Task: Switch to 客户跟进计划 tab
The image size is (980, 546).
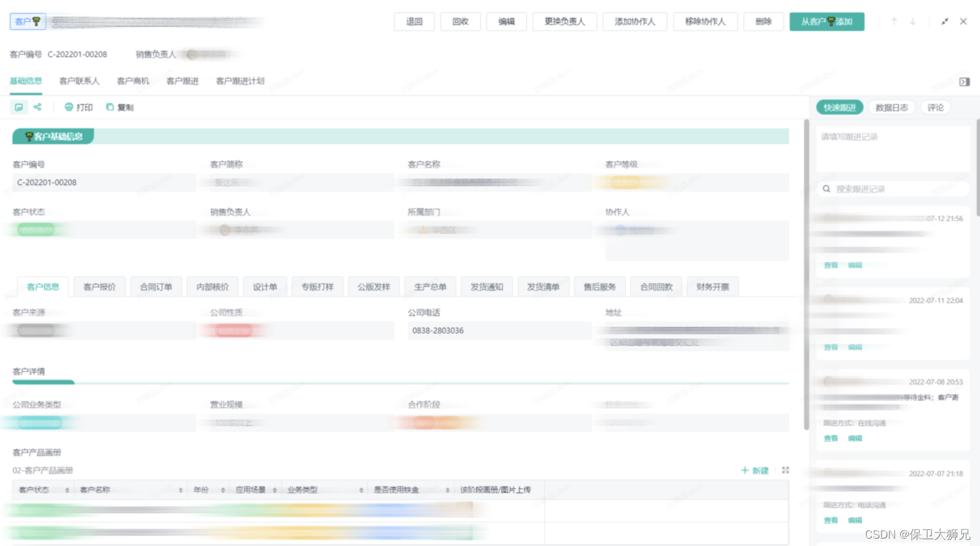Action: (x=240, y=81)
